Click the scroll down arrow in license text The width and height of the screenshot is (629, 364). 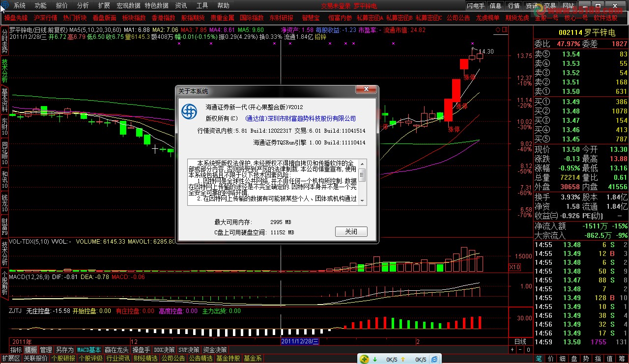click(362, 200)
